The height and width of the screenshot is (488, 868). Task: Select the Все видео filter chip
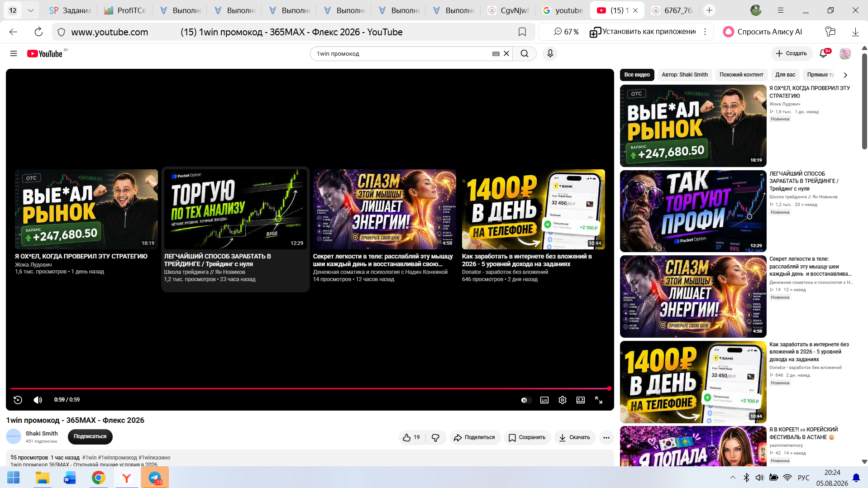(637, 75)
